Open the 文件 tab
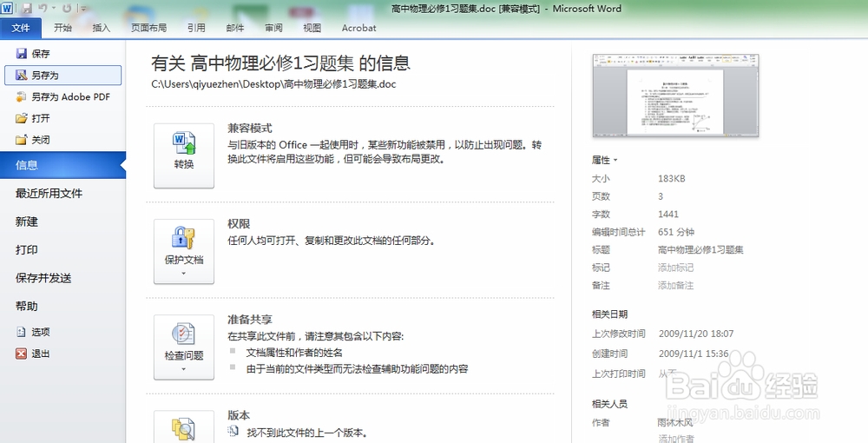This screenshot has height=443, width=868. point(21,28)
